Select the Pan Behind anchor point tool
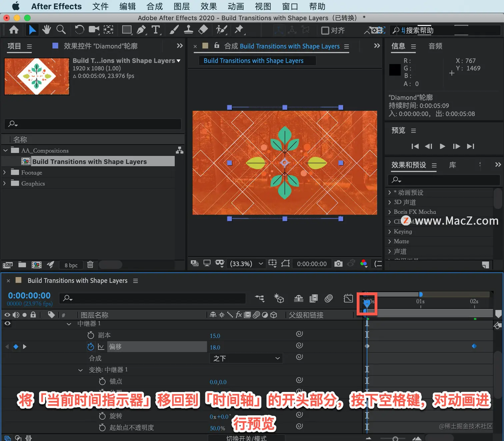504x441 pixels. coord(108,30)
